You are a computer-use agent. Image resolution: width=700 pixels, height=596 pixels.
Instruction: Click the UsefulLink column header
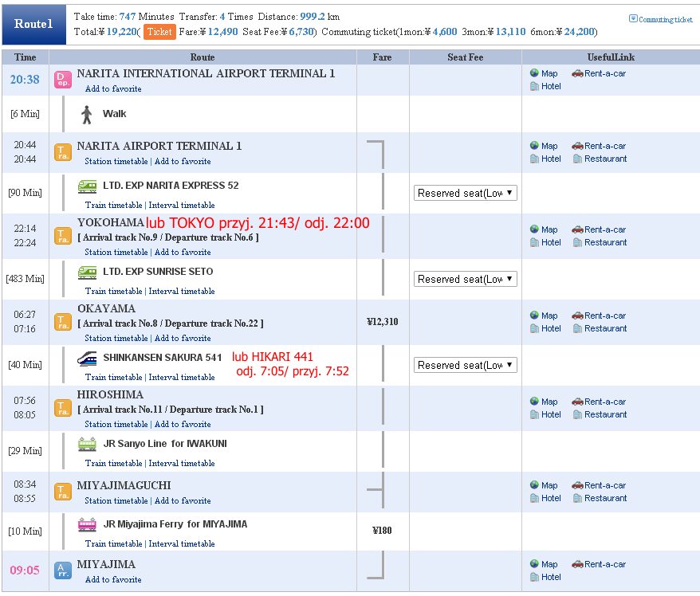pos(611,57)
